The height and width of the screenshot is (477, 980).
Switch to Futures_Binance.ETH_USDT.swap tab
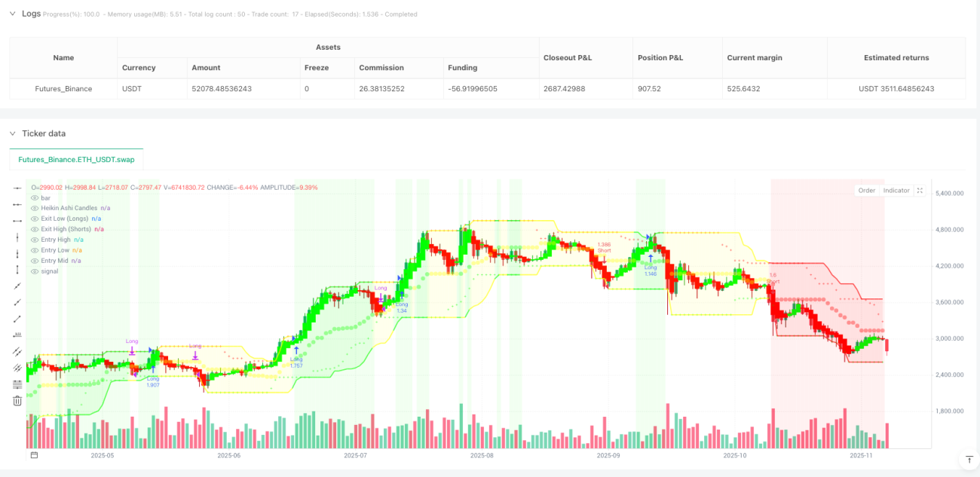(x=76, y=160)
